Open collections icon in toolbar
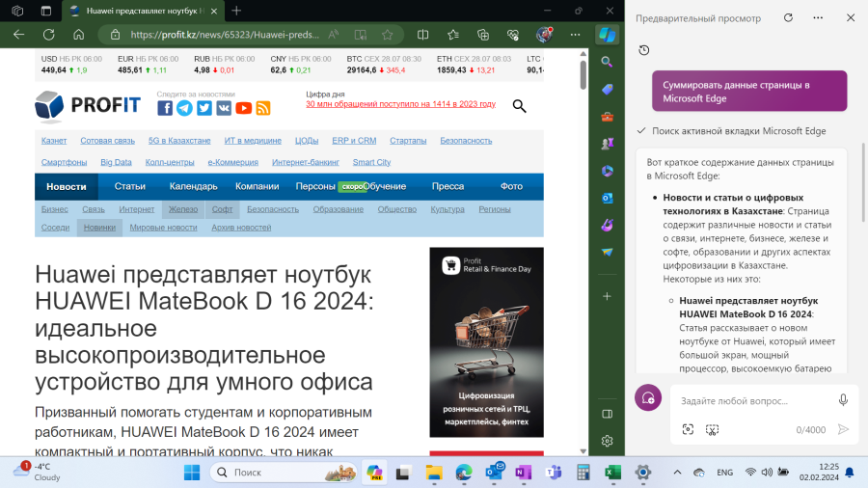 click(x=483, y=35)
